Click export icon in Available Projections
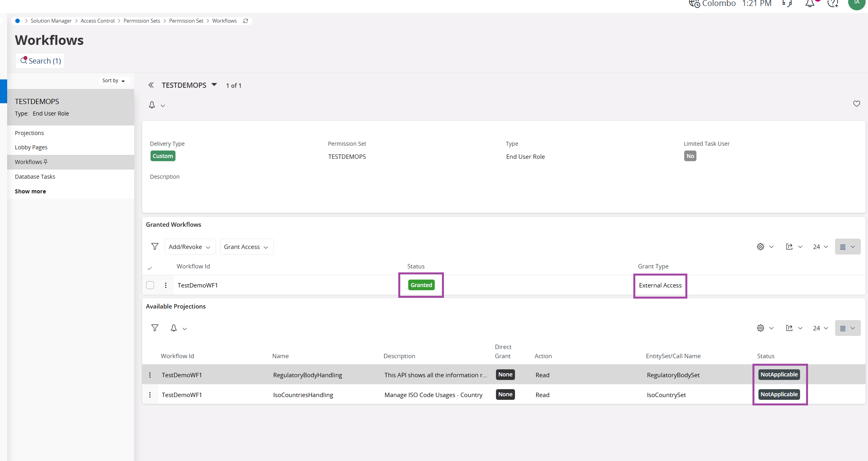868x461 pixels. (x=789, y=328)
